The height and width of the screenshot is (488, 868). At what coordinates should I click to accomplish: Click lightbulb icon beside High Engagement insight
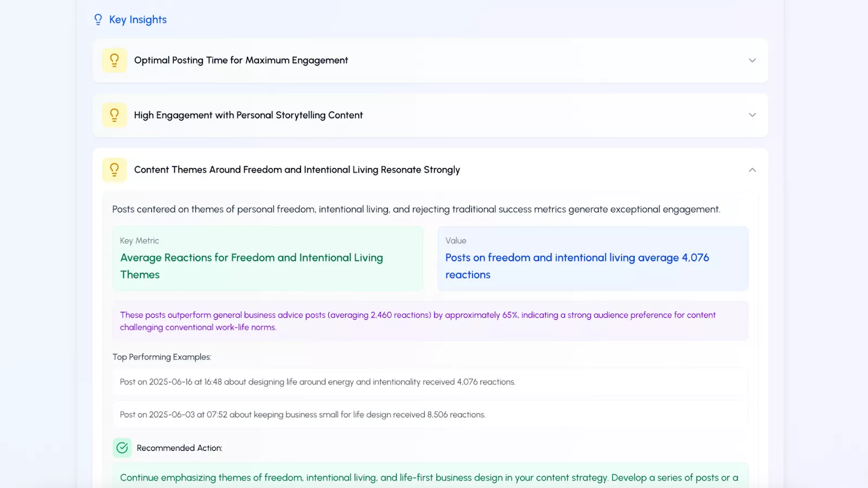pyautogui.click(x=114, y=115)
